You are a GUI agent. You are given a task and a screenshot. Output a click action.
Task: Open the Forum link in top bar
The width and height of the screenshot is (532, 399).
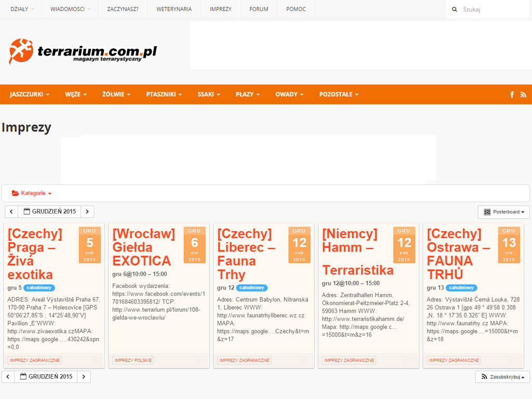[259, 9]
